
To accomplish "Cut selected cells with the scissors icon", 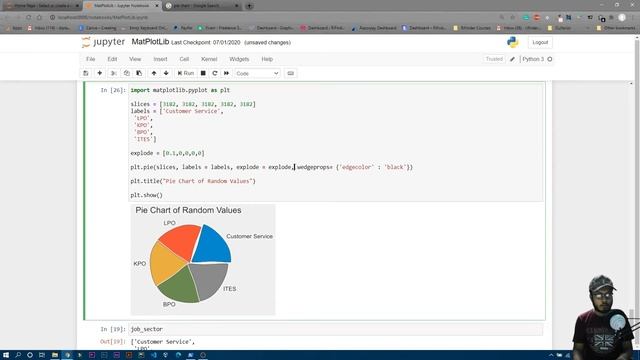I will pyautogui.click(x=114, y=73).
